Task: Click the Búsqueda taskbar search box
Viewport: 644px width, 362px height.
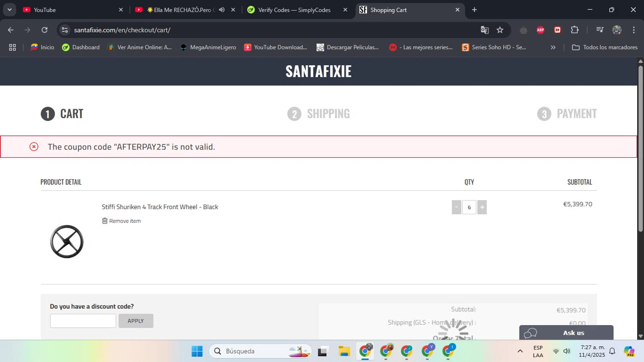Action: click(260, 351)
